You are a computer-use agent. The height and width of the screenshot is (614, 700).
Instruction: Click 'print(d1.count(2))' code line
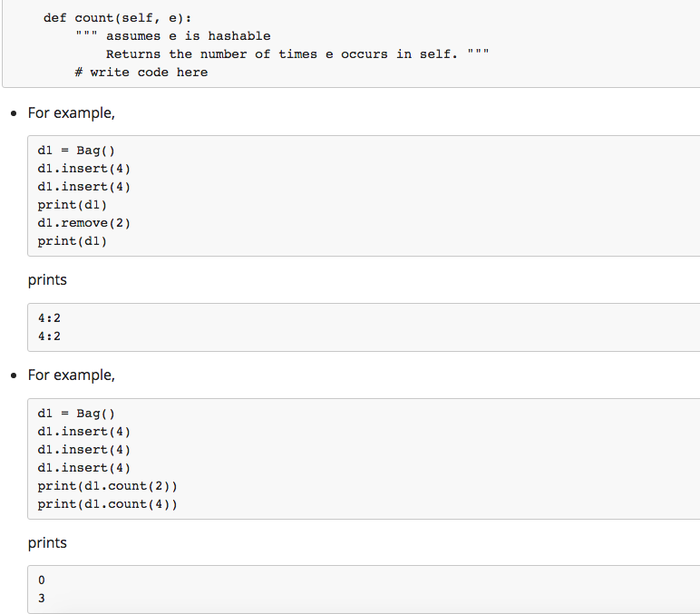click(x=107, y=486)
